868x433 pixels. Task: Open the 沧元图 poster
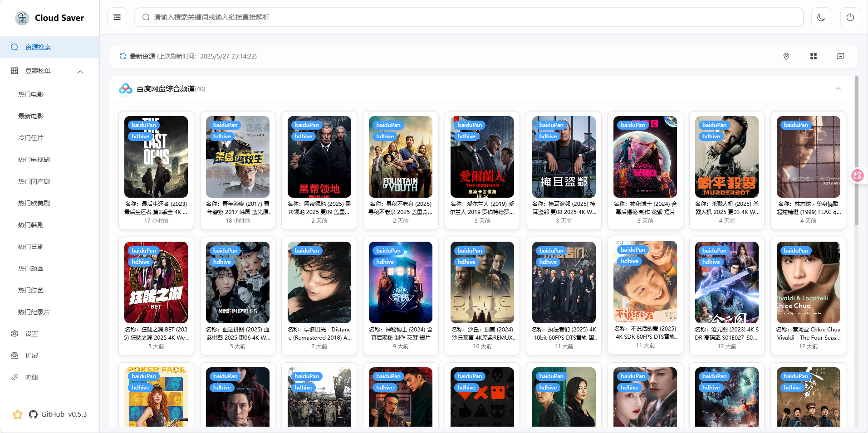pyautogui.click(x=727, y=282)
